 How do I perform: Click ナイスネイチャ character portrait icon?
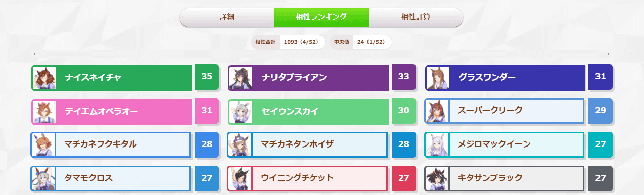pyautogui.click(x=44, y=78)
